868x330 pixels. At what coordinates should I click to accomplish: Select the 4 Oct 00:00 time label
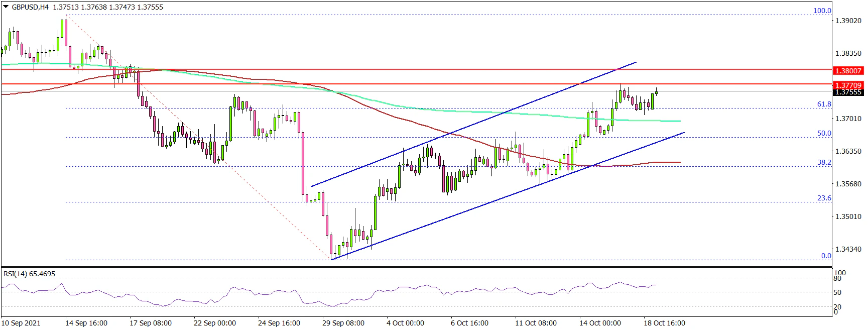405,323
